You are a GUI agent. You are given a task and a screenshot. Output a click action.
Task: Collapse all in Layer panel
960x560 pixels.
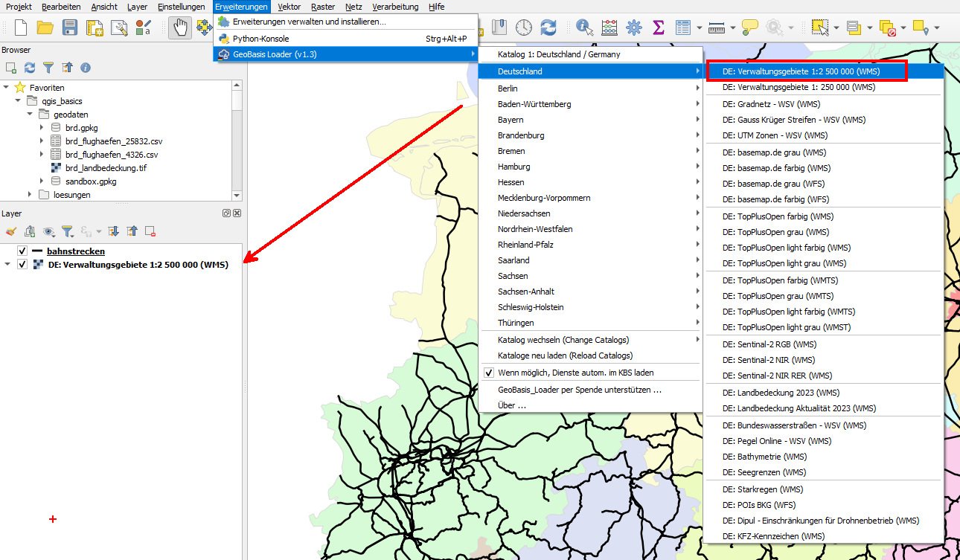[x=132, y=231]
